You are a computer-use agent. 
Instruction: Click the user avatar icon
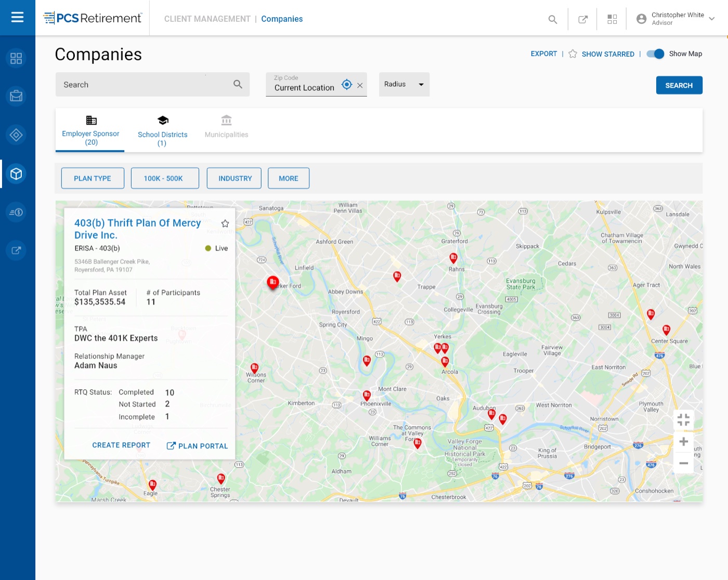click(642, 19)
